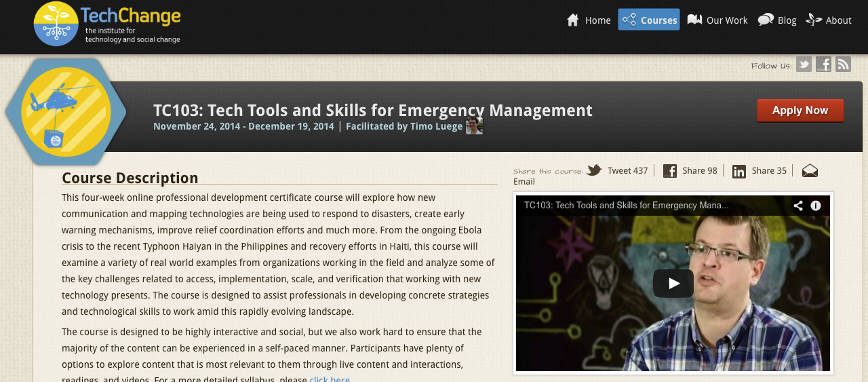Click the LinkedIn share icon
Screen dimensions: 868x382
pos(739,172)
